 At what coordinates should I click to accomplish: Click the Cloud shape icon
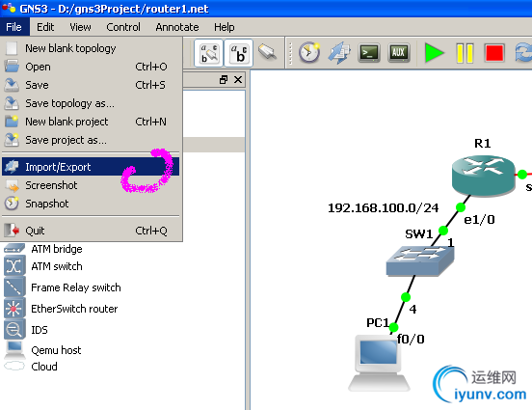point(14,367)
